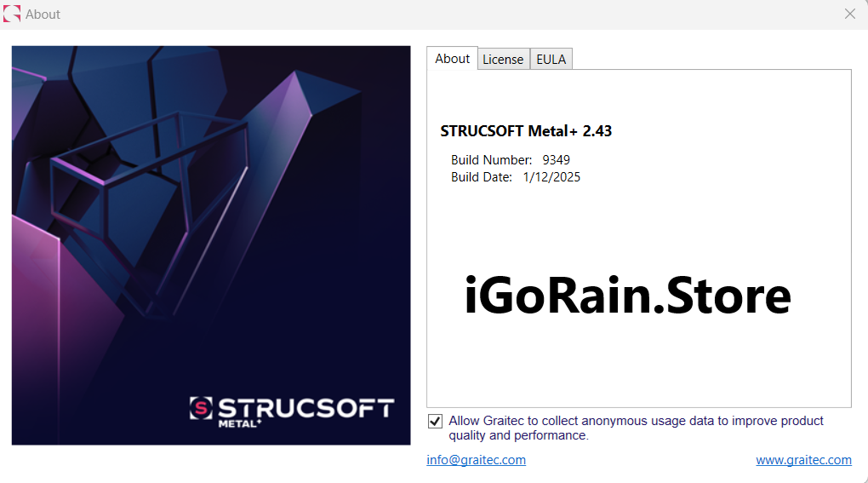Click the red S emblem in splash logo
Image resolution: width=868 pixels, height=483 pixels.
[x=201, y=408]
